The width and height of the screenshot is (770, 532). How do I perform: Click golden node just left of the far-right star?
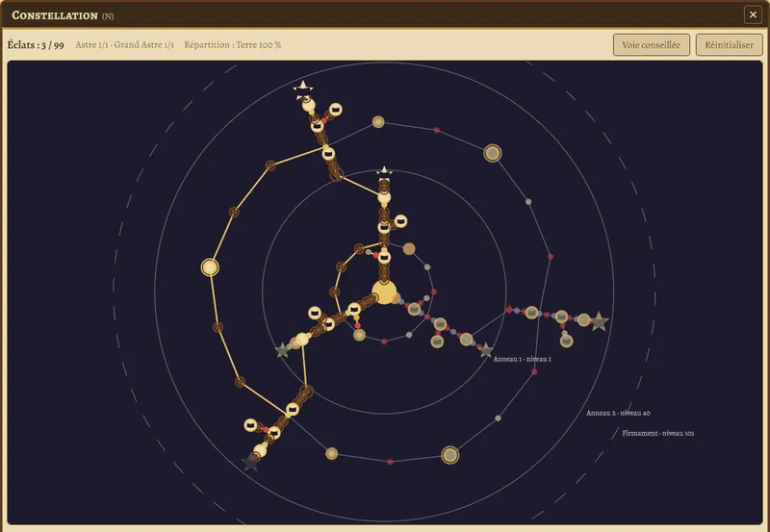point(583,320)
